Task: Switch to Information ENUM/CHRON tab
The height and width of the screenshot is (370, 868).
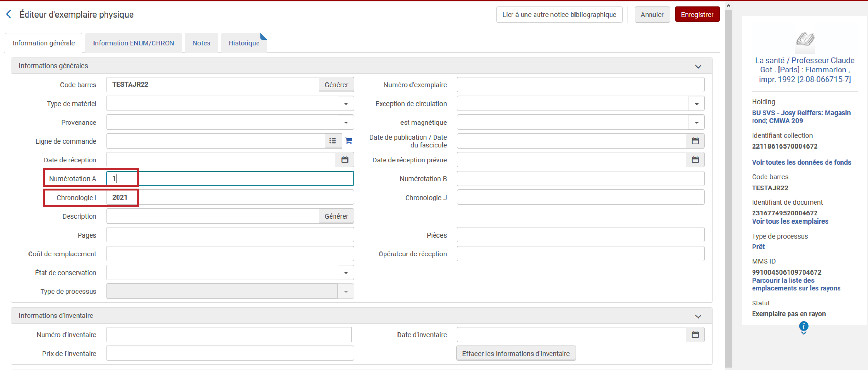Action: coord(133,43)
